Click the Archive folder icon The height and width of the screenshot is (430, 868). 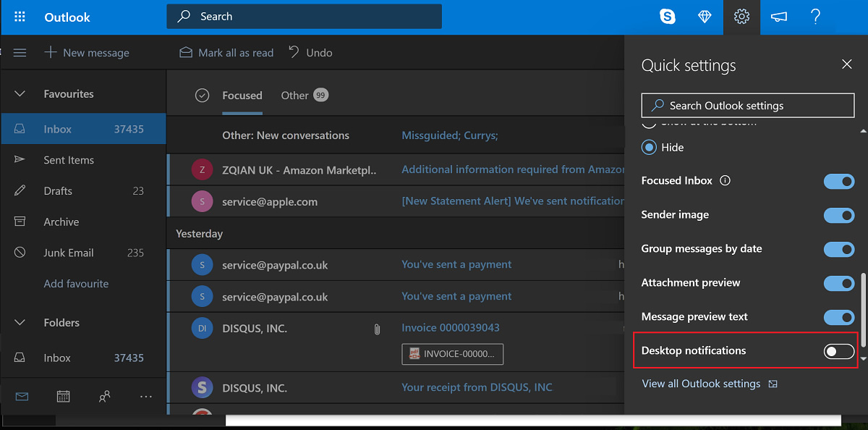(20, 222)
